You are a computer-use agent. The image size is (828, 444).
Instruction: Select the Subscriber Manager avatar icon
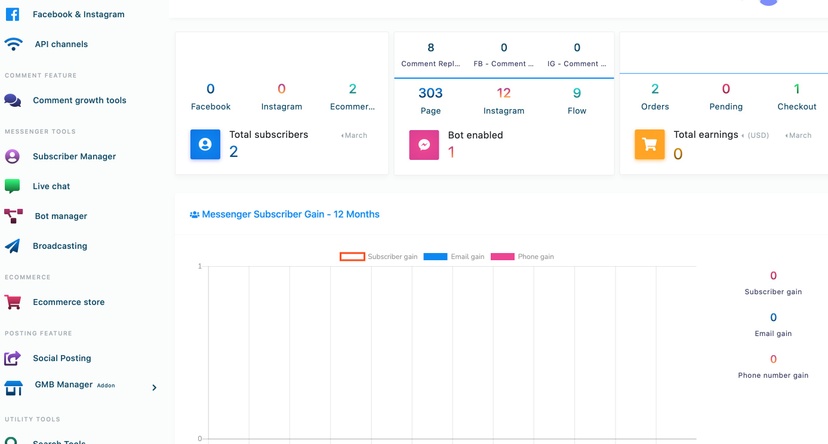[x=12, y=156]
